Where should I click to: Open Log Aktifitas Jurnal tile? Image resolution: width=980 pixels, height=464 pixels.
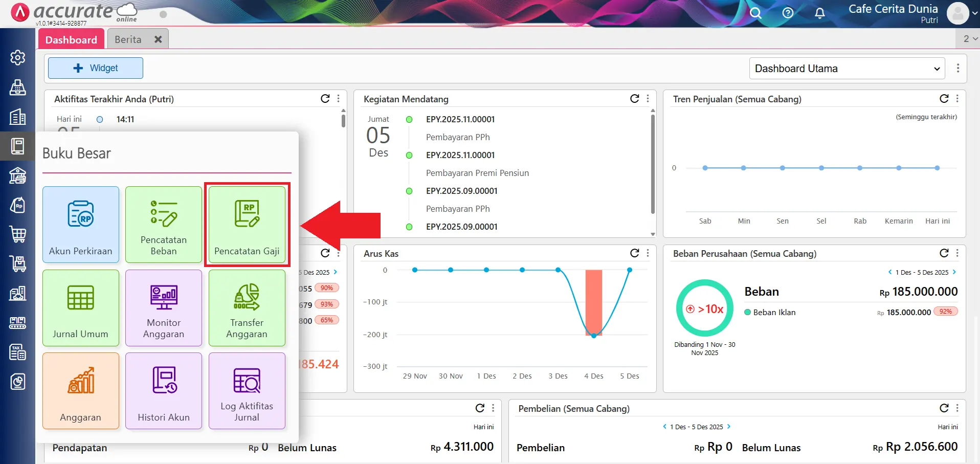247,391
